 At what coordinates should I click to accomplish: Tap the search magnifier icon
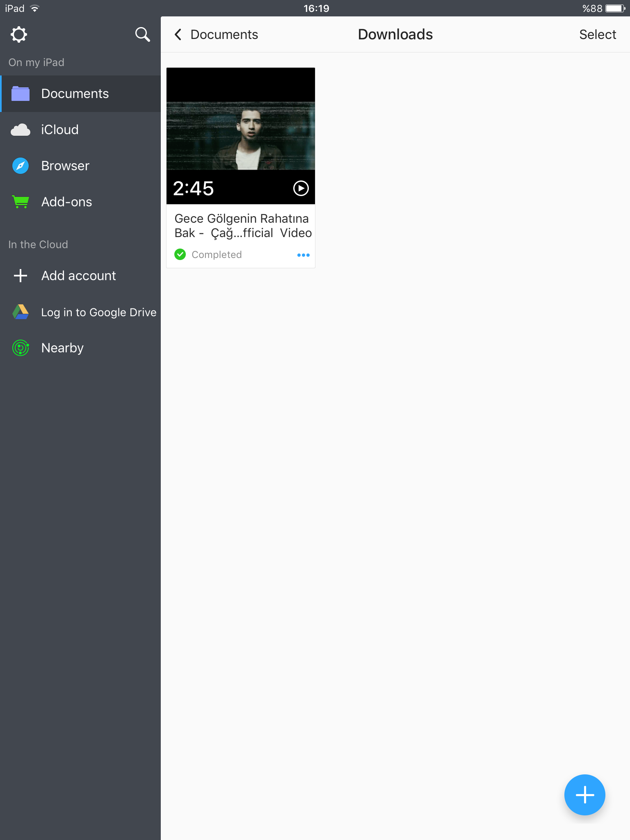point(142,34)
